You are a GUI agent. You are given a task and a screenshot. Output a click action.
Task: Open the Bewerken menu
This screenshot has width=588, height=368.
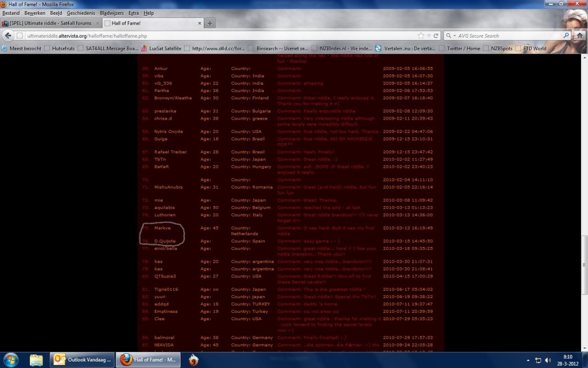(x=35, y=13)
